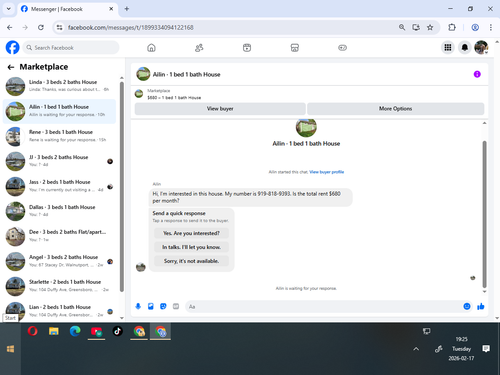This screenshot has width=500, height=375.
Task: Open the Friends icon in top navigation
Action: (199, 48)
